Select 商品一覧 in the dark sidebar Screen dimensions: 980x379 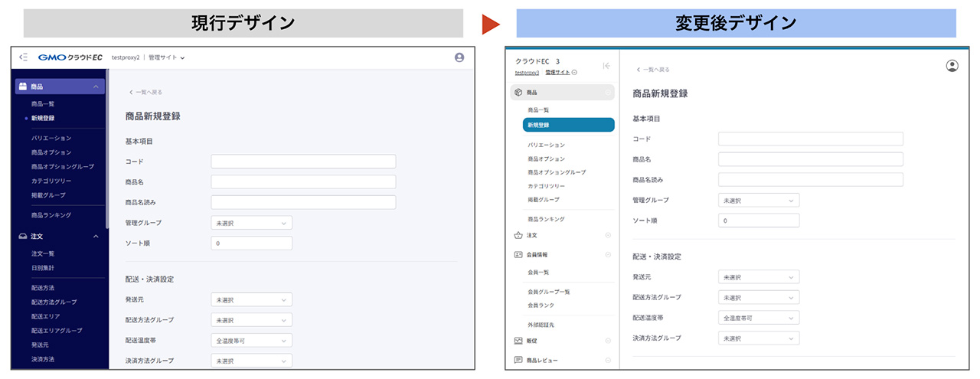[x=43, y=103]
